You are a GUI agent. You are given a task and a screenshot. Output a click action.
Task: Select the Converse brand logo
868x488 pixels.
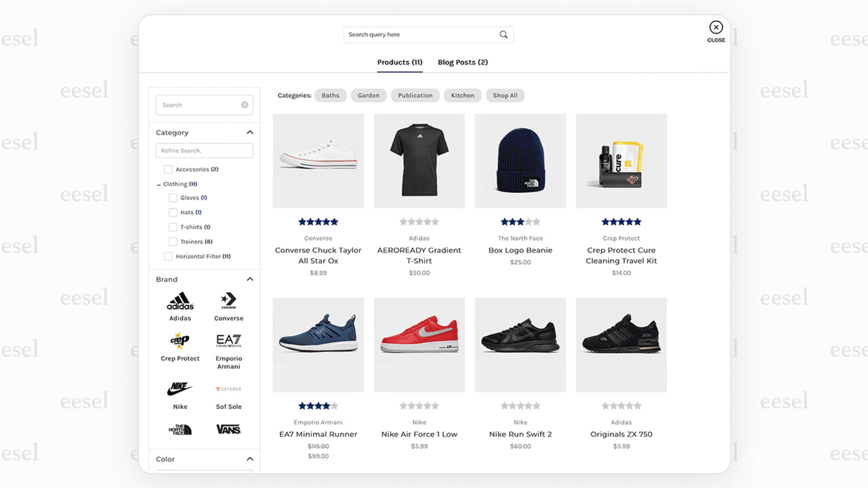228,300
